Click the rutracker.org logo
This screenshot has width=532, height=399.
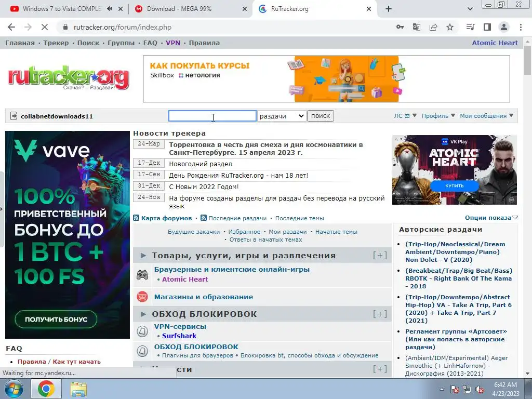69,78
